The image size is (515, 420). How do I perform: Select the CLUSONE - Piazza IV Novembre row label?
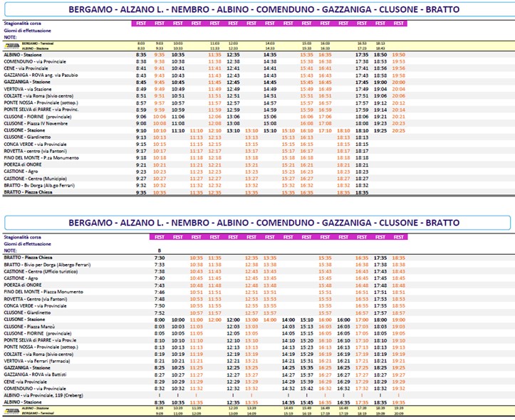[36, 123]
